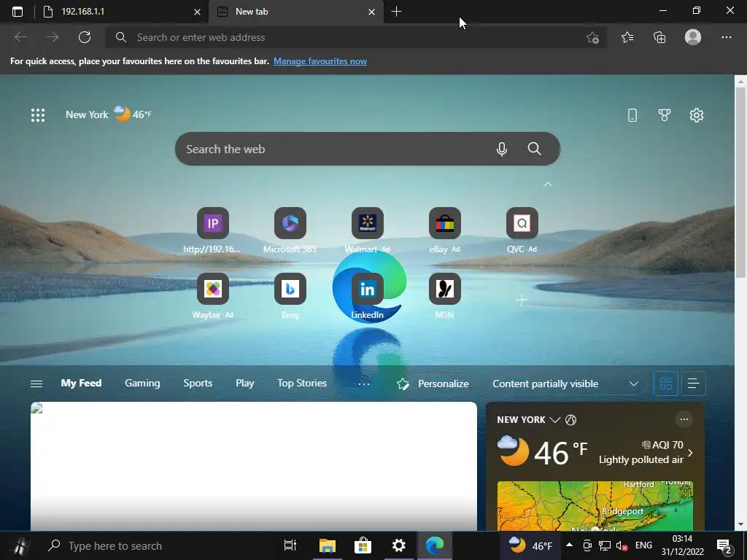The width and height of the screenshot is (747, 560).
Task: Switch feed to grid view
Action: (x=665, y=384)
